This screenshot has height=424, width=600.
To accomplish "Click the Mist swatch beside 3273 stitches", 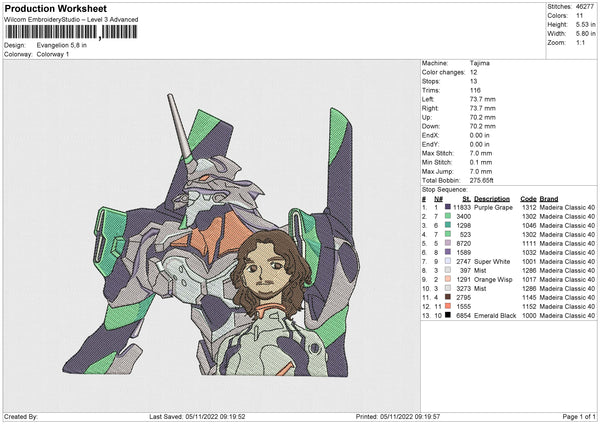I will 448,288.
